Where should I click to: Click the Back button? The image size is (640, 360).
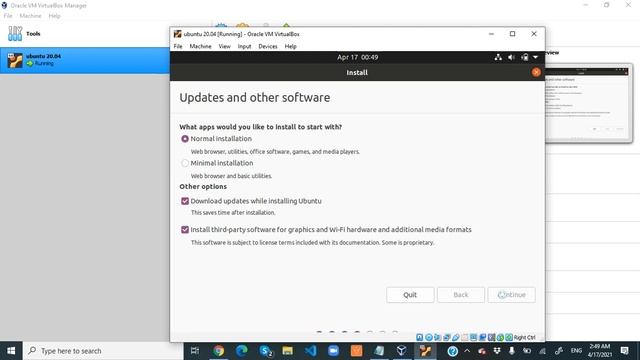coord(461,295)
